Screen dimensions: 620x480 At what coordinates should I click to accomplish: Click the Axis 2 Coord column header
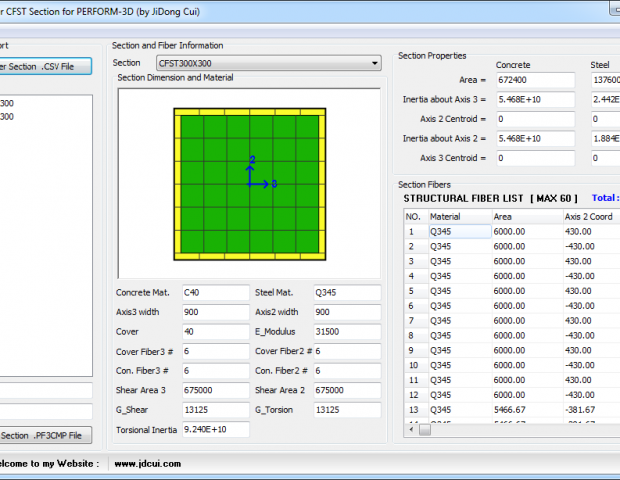click(x=588, y=216)
